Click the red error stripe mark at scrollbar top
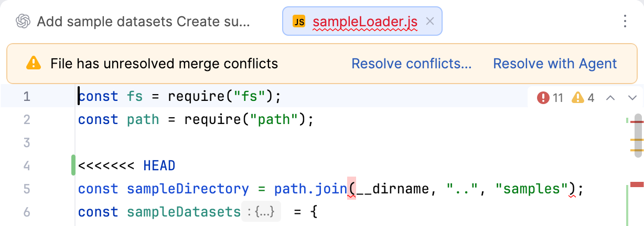This screenshot has height=226, width=644. click(x=637, y=122)
